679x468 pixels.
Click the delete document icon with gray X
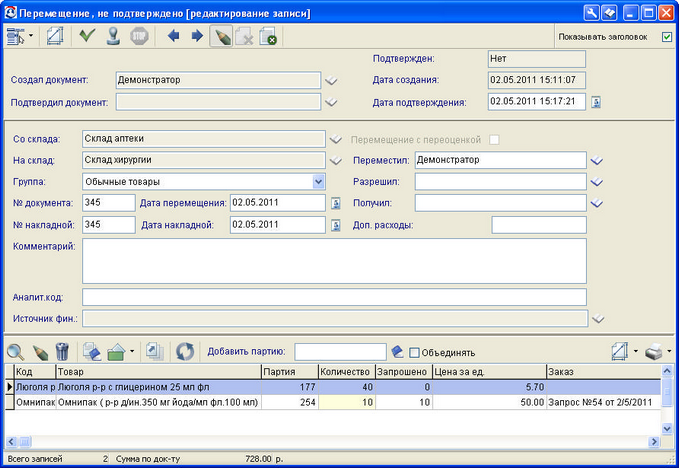(x=245, y=36)
